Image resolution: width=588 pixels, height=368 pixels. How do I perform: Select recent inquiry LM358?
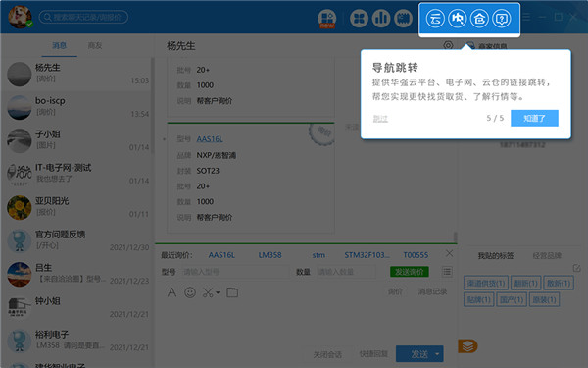269,255
